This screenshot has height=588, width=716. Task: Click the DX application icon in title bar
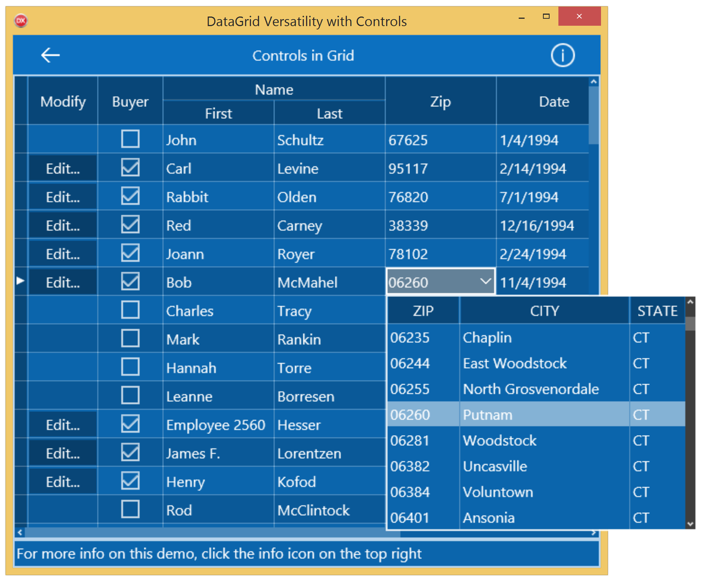[x=21, y=21]
